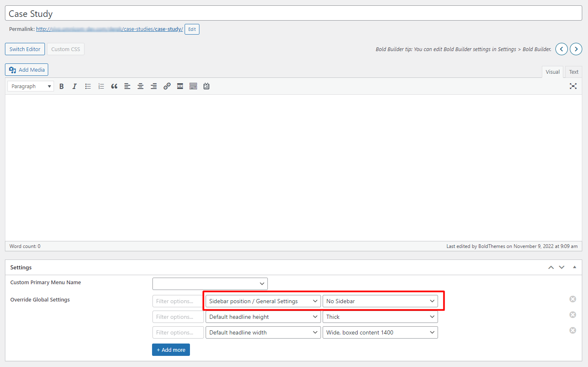The width and height of the screenshot is (588, 367).
Task: Remove the Sidebar position override row
Action: pos(573,299)
